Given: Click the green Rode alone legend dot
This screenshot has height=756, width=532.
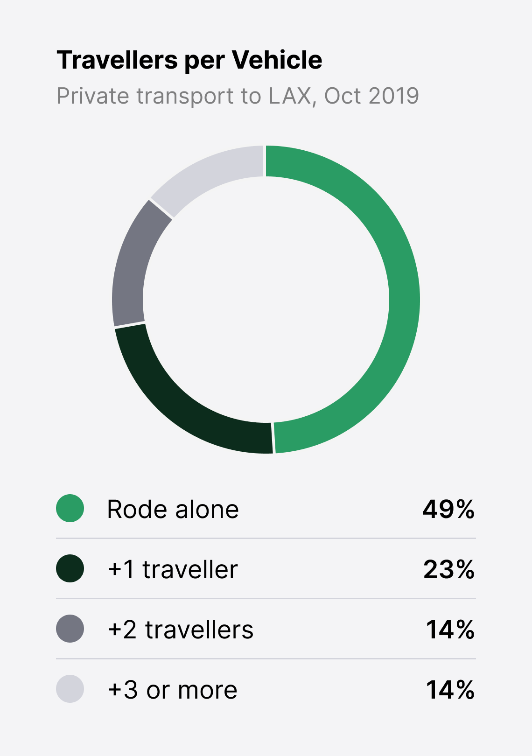Looking at the screenshot, I should 70,508.
